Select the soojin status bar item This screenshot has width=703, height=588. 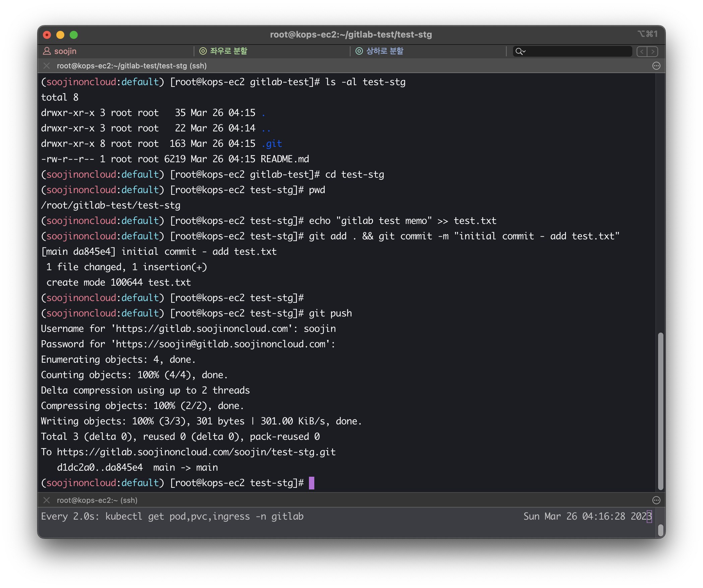(x=65, y=51)
